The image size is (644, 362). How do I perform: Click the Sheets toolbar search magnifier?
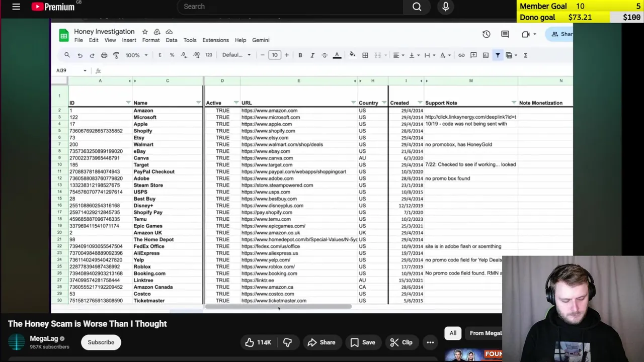point(67,55)
